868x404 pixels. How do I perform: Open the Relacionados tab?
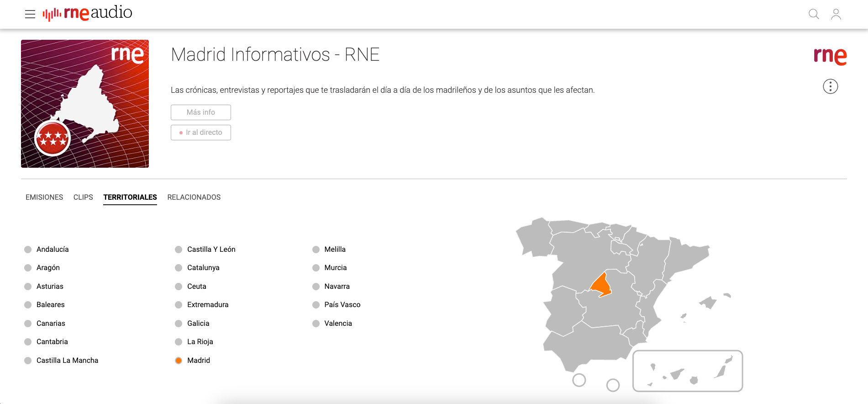pos(194,197)
